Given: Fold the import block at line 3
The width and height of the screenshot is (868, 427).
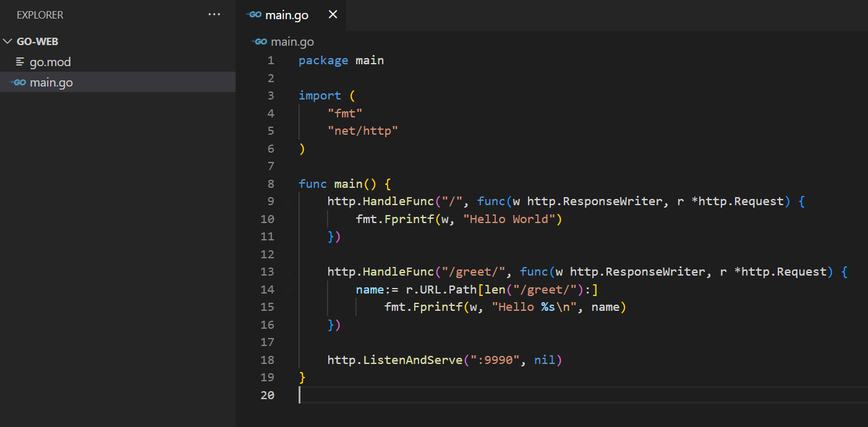Looking at the screenshot, I should (x=287, y=96).
